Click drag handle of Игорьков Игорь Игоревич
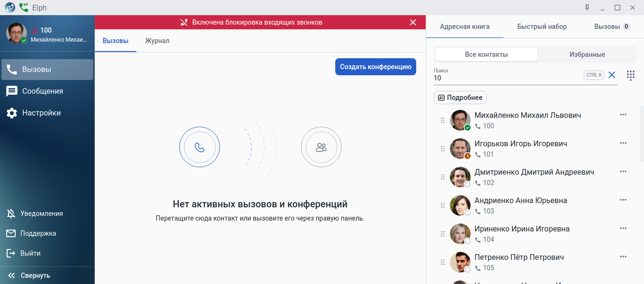The height and width of the screenshot is (284, 644). point(443,149)
